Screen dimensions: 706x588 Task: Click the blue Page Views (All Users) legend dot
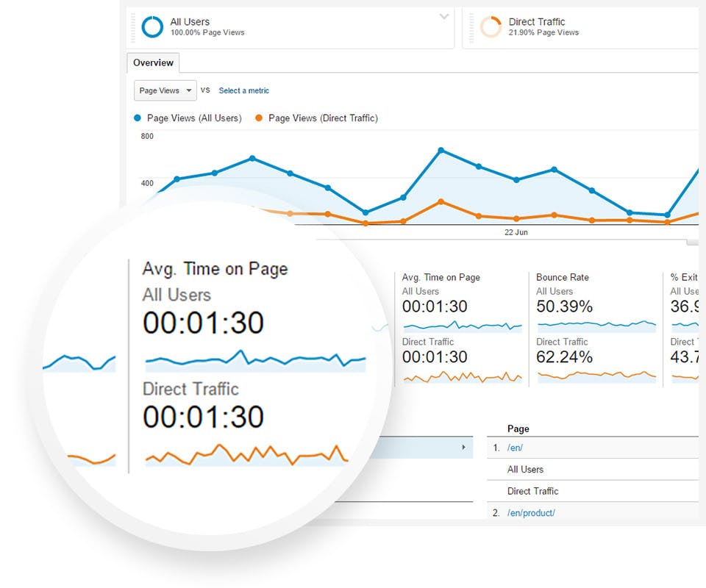(x=138, y=118)
